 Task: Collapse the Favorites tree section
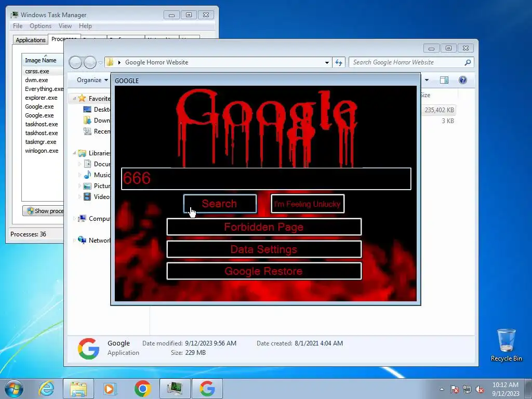point(74,98)
